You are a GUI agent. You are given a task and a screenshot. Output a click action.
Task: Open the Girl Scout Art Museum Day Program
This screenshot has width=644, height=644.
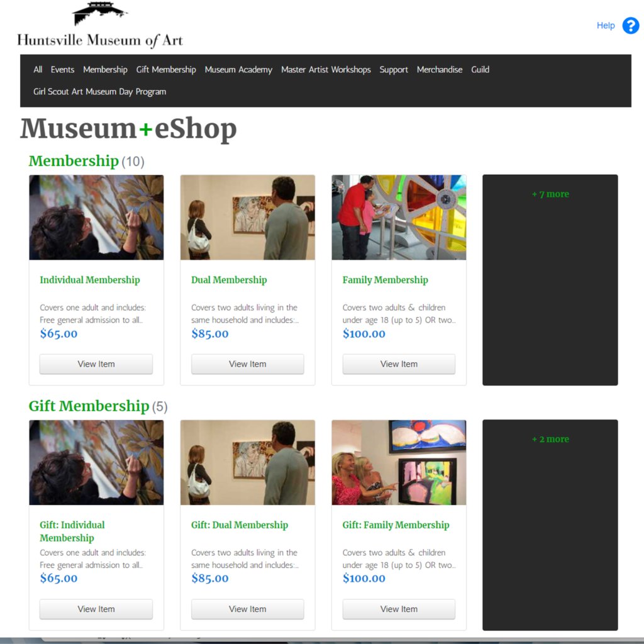(x=99, y=91)
